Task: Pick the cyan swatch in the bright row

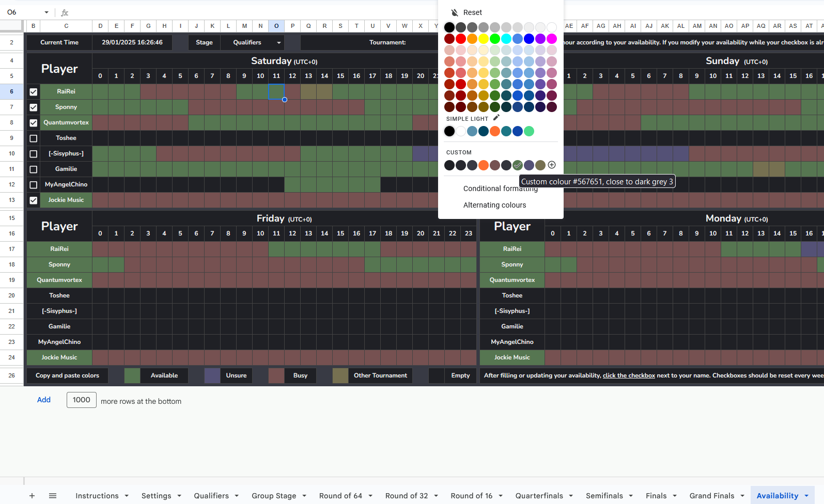Action: pyautogui.click(x=506, y=39)
